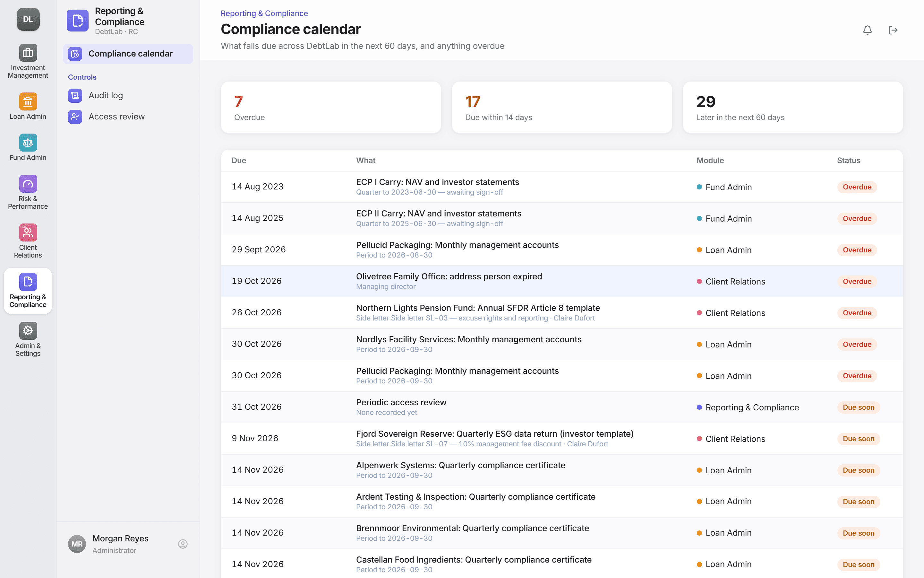Open the Periodic access review row
This screenshot has width=924, height=578.
pyautogui.click(x=562, y=407)
